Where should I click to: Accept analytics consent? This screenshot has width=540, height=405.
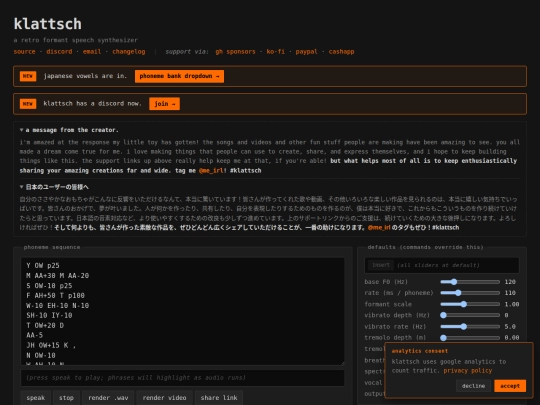coord(510,386)
